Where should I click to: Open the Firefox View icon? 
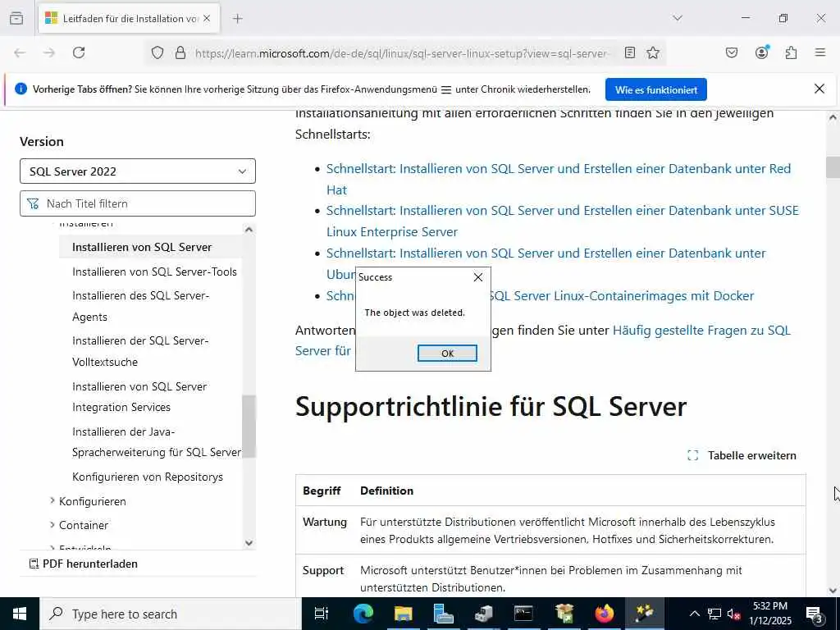(x=16, y=18)
